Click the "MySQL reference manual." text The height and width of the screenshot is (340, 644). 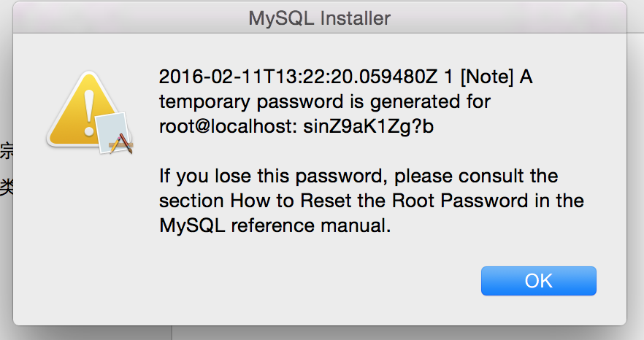tap(275, 225)
